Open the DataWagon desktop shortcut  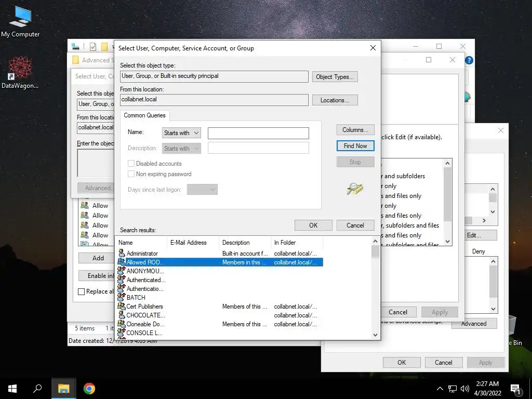(20, 73)
